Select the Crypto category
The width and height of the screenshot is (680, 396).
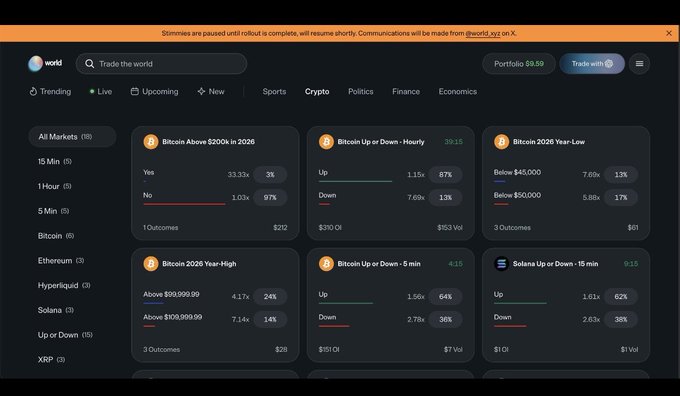317,92
